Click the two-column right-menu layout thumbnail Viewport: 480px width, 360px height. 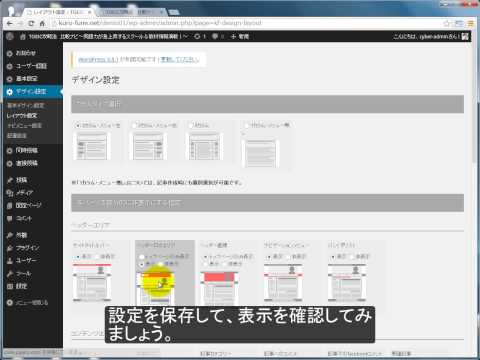pyautogui.click(x=149, y=146)
